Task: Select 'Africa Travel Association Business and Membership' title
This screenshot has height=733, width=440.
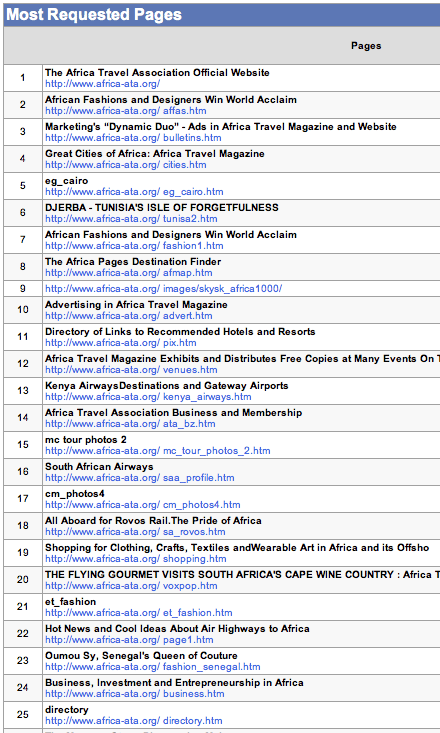Action: (x=173, y=413)
